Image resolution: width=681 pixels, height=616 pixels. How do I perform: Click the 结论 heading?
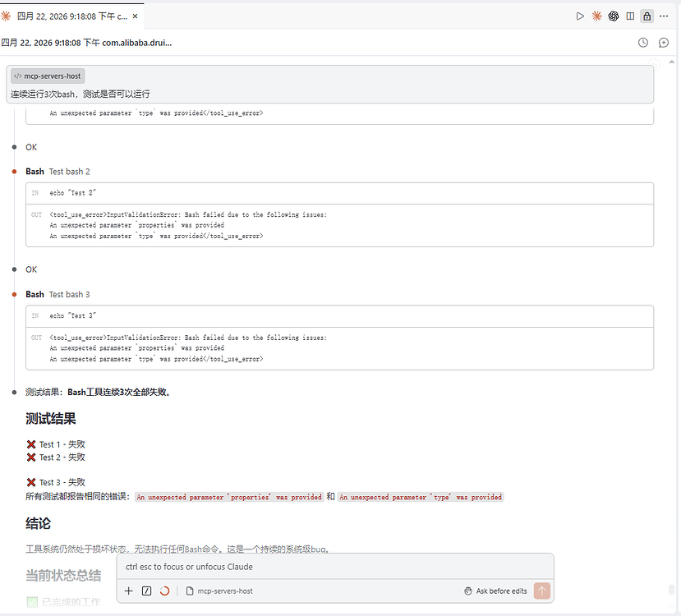(39, 523)
